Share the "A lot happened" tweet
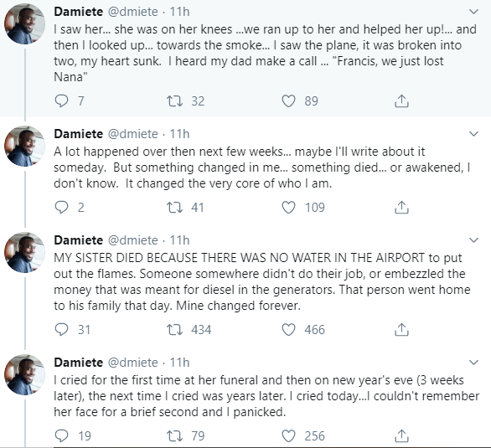Screen dimensions: 491x448 401,207
